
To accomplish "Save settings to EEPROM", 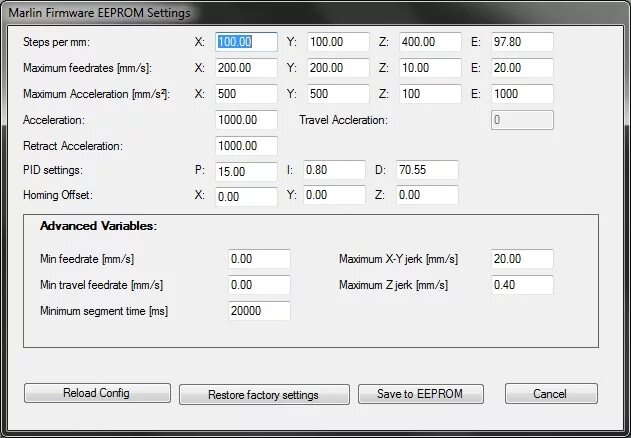I will [421, 394].
